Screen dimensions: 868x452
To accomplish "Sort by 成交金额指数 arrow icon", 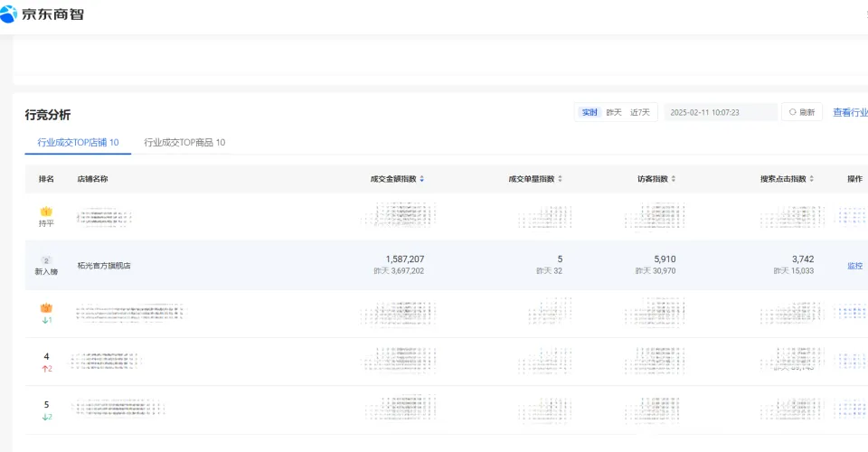I will coord(422,179).
